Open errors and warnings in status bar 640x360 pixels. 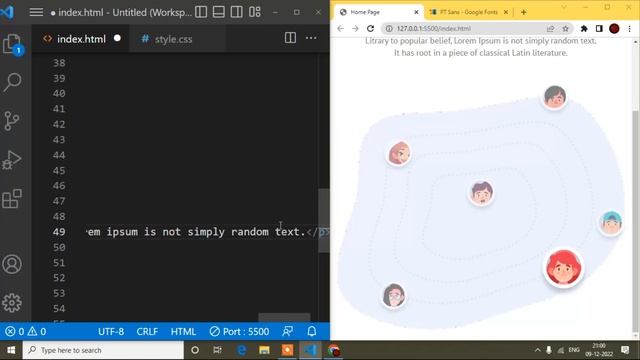[25, 331]
